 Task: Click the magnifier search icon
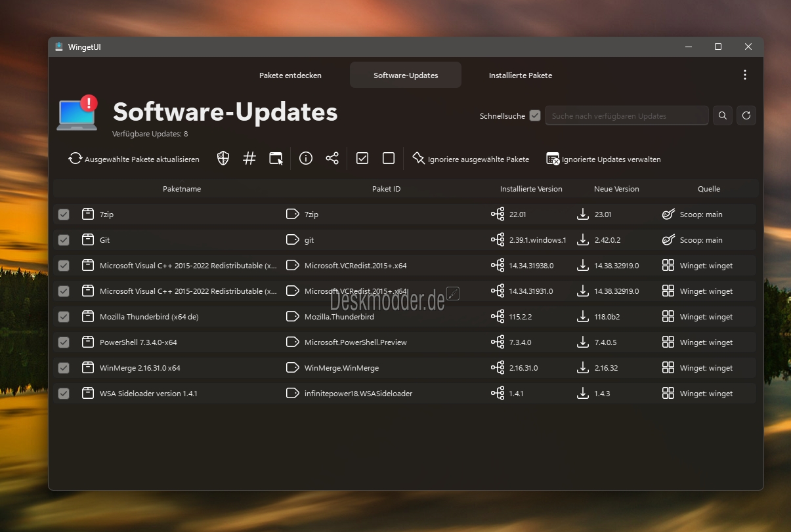tap(723, 115)
